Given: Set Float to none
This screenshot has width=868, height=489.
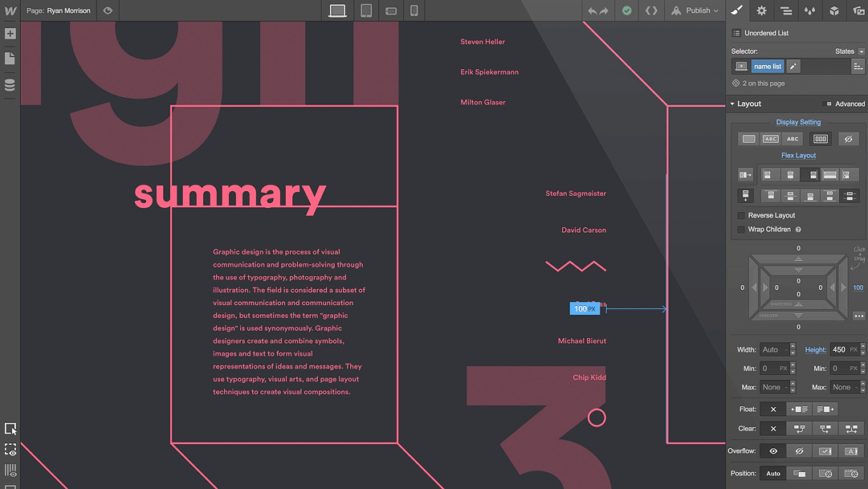Looking at the screenshot, I should click(x=773, y=410).
